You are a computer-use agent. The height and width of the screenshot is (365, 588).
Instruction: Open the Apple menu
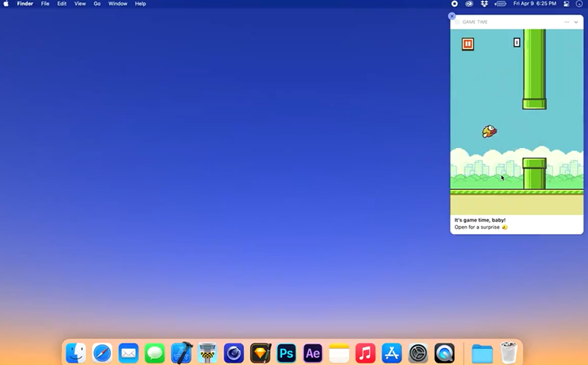pos(6,4)
